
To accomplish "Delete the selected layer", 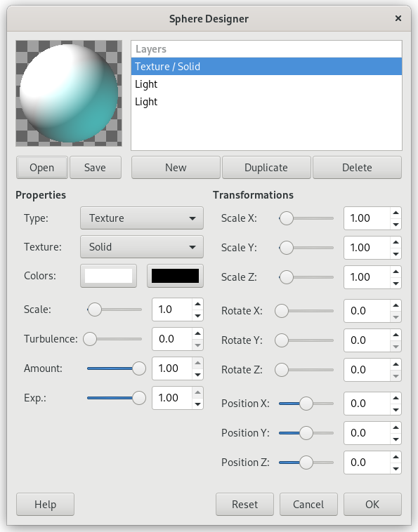I will (357, 168).
